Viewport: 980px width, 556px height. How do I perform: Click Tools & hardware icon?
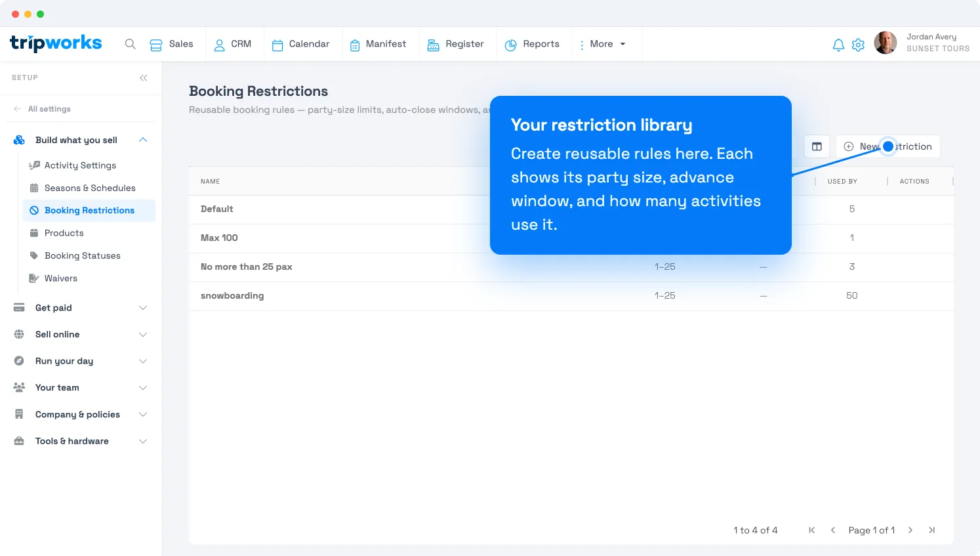coord(19,441)
